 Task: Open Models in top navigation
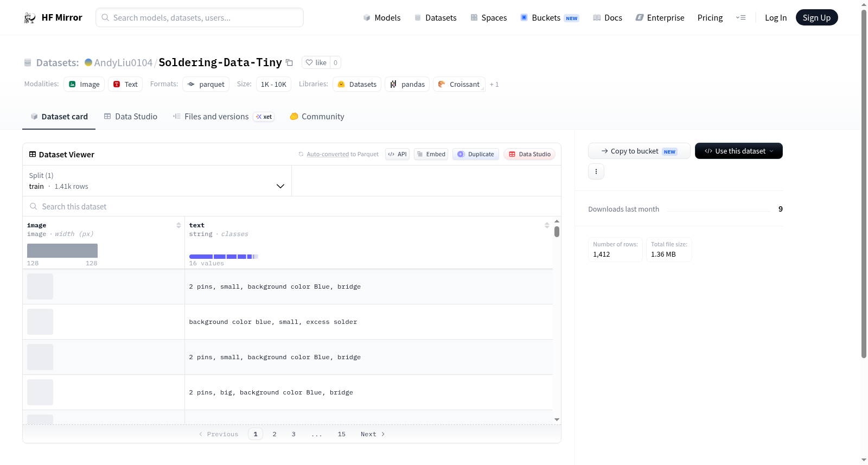click(x=382, y=18)
